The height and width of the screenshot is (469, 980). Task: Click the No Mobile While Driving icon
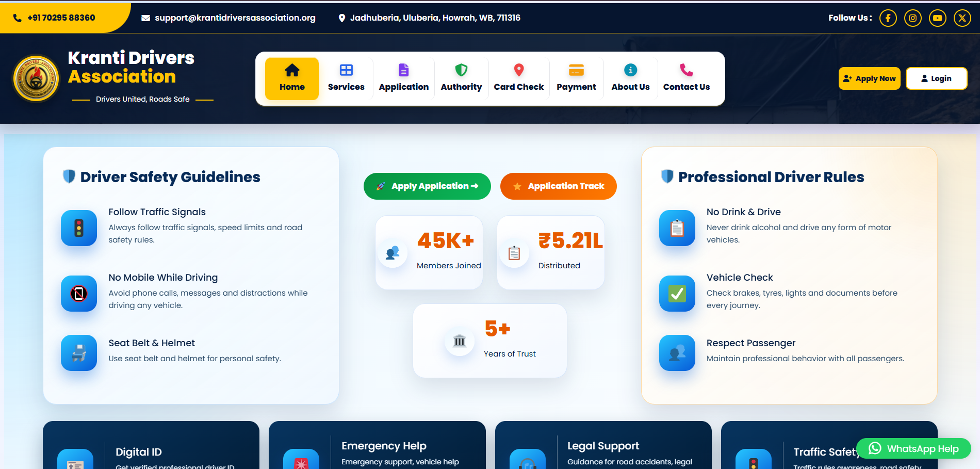[x=79, y=294]
